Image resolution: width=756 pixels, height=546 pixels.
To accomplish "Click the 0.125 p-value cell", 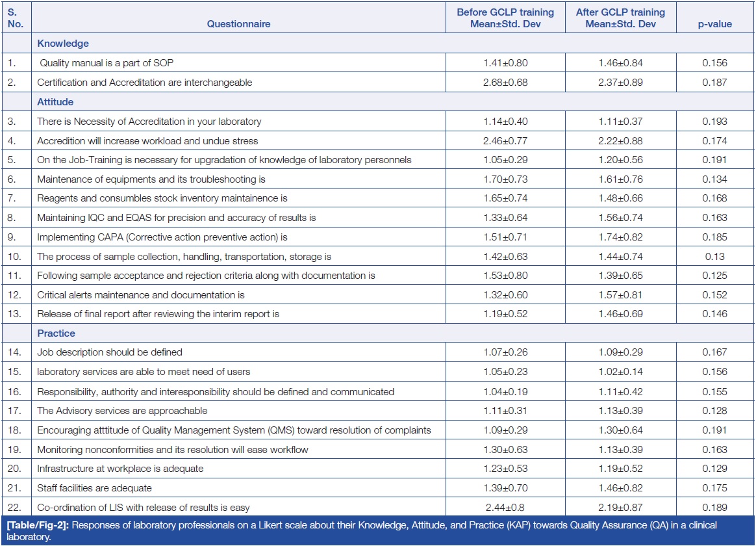I will tap(714, 276).
